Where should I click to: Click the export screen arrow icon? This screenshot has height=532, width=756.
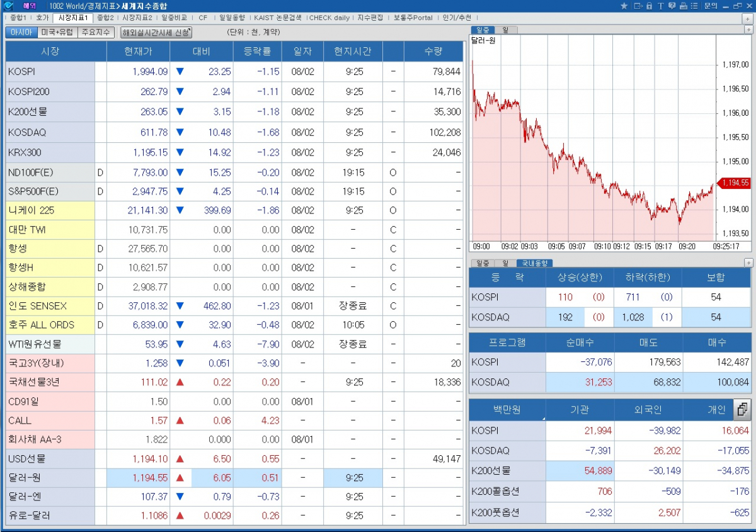pos(638,6)
